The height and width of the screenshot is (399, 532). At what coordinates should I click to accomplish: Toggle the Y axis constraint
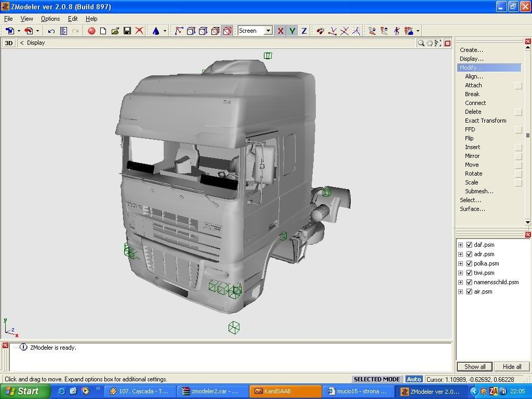click(x=292, y=31)
